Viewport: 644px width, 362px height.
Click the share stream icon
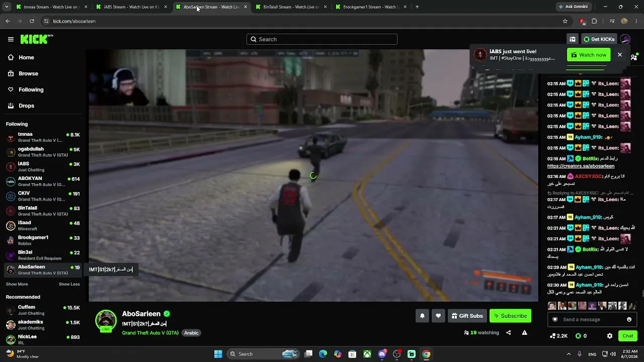click(508, 333)
